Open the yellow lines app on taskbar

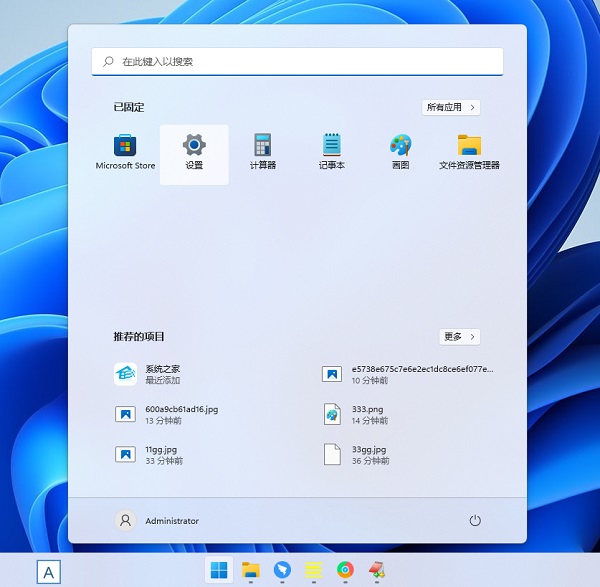[x=314, y=570]
